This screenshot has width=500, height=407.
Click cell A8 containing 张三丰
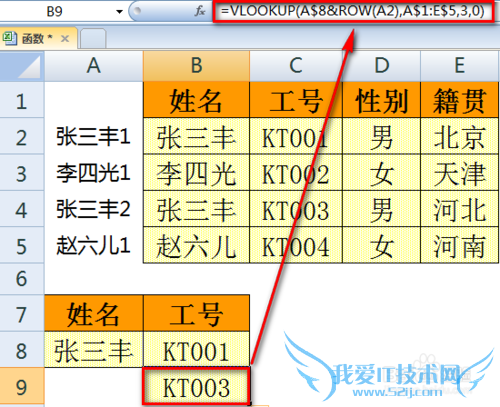[94, 350]
